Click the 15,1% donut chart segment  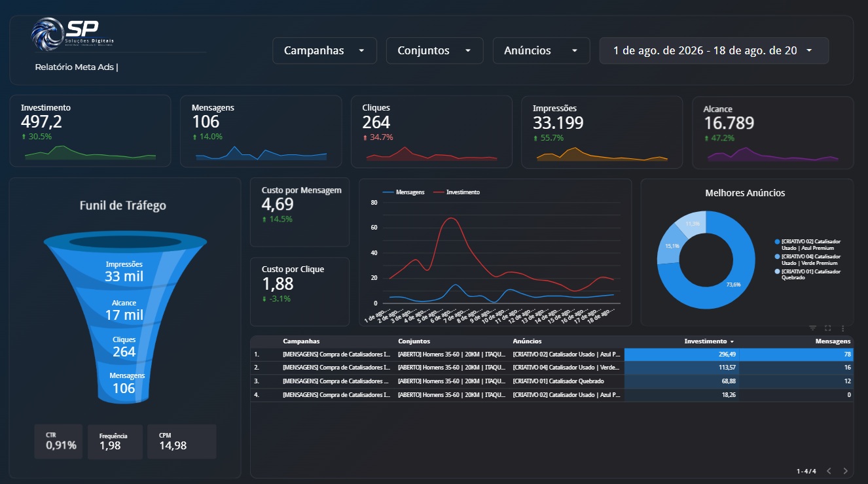tap(671, 246)
